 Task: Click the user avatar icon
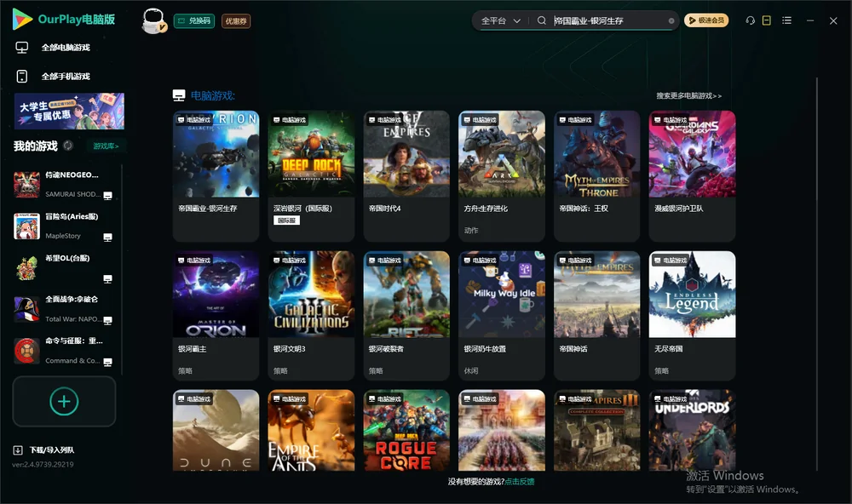pos(153,21)
